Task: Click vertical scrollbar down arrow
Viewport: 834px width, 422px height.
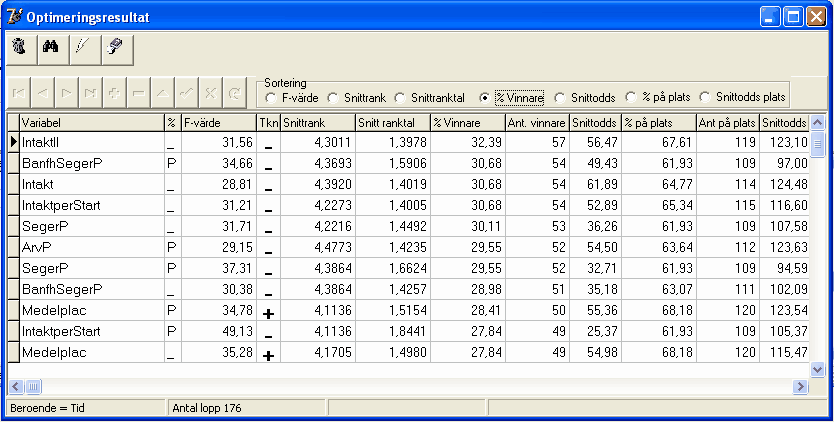Action: pos(818,369)
